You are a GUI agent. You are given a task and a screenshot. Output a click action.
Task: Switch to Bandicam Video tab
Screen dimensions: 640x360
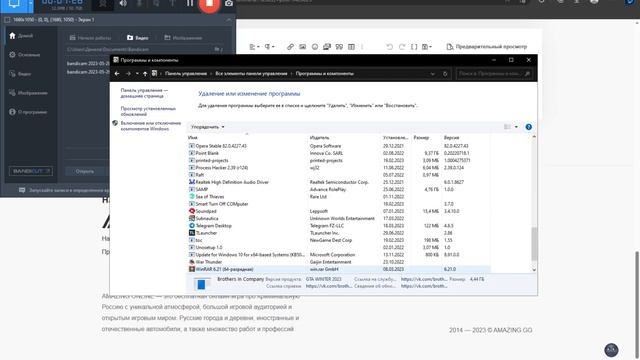(138, 38)
